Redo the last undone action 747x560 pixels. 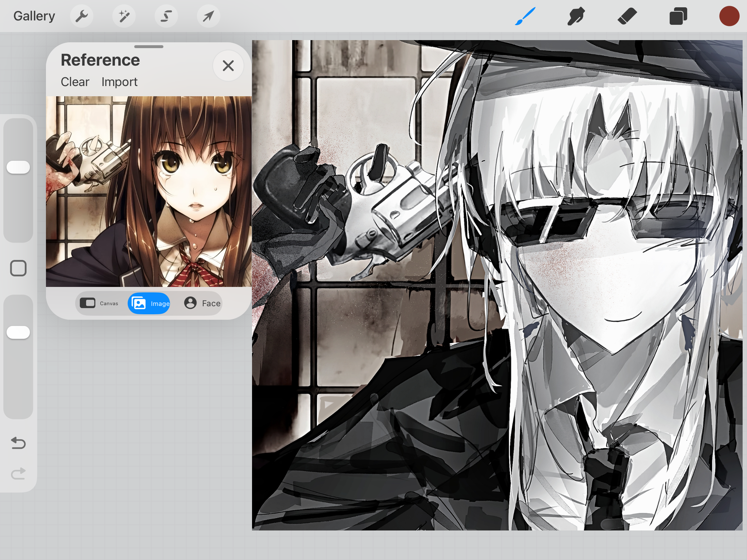tap(18, 474)
